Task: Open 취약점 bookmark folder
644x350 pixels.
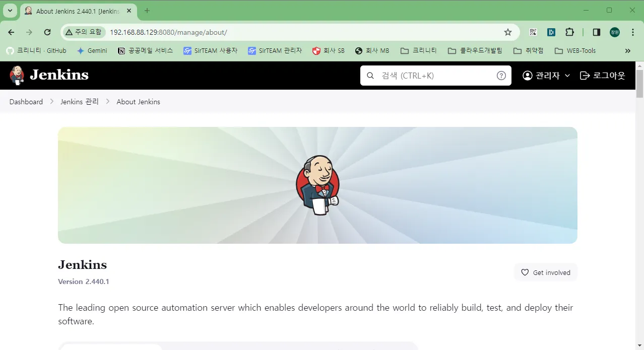Action: coord(528,50)
